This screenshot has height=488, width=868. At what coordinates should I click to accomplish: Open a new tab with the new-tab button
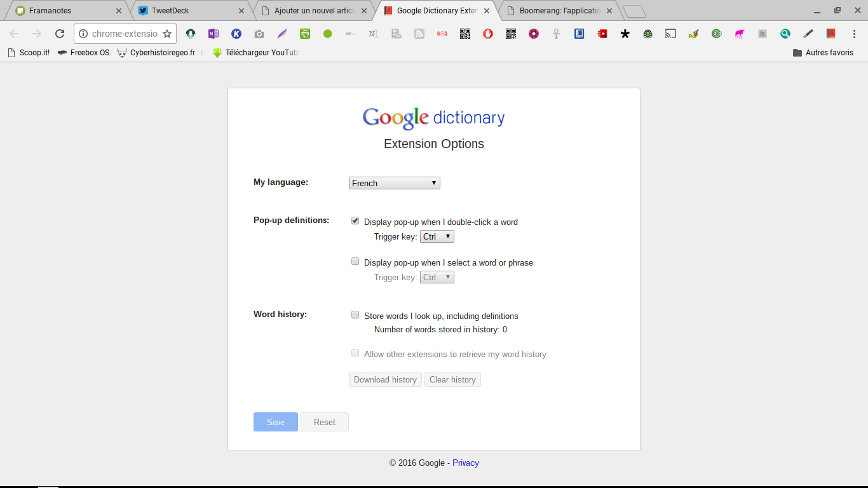(634, 11)
